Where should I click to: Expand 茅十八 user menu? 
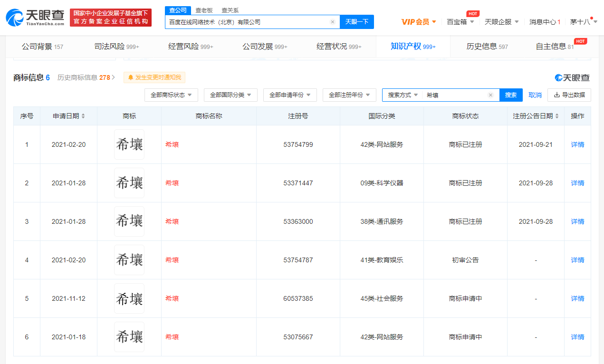(584, 22)
